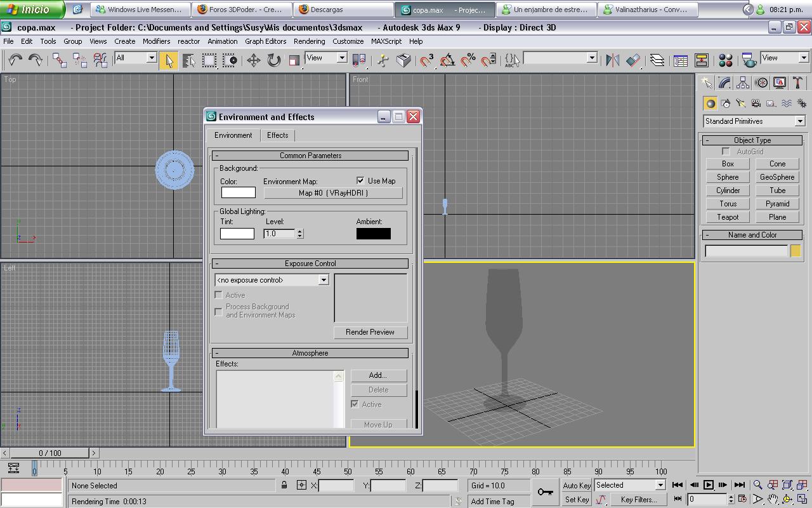Click the black Ambient color swatch

[373, 234]
